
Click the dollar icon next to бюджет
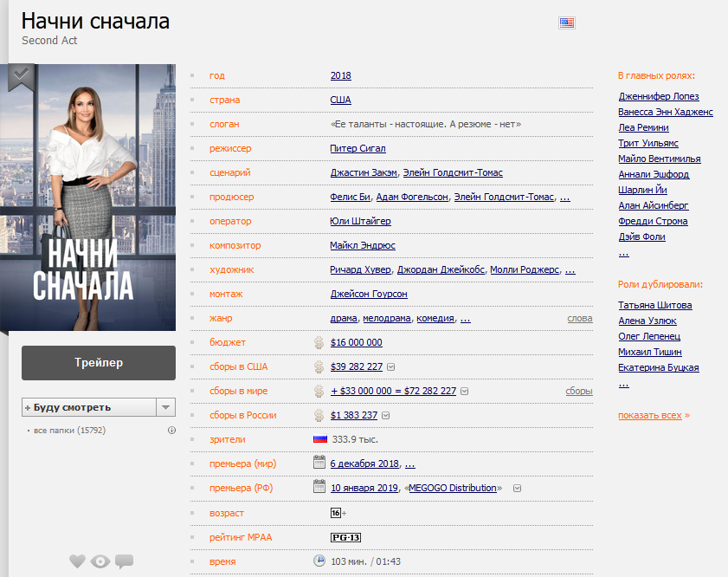coord(319,342)
